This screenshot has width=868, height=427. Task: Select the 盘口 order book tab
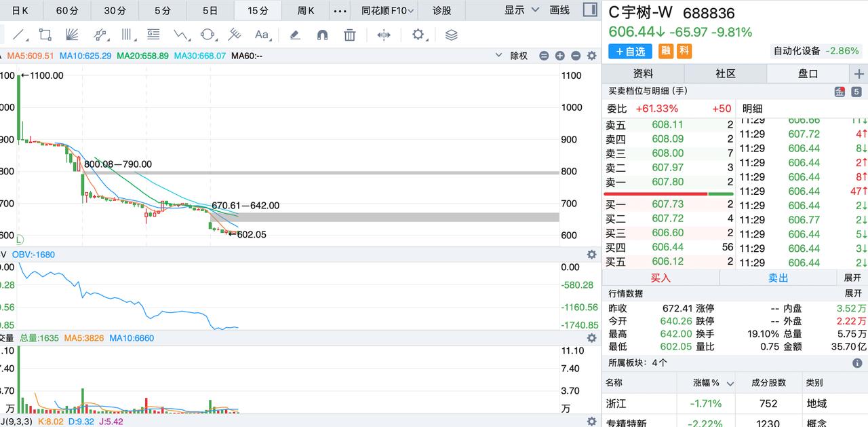click(x=808, y=73)
